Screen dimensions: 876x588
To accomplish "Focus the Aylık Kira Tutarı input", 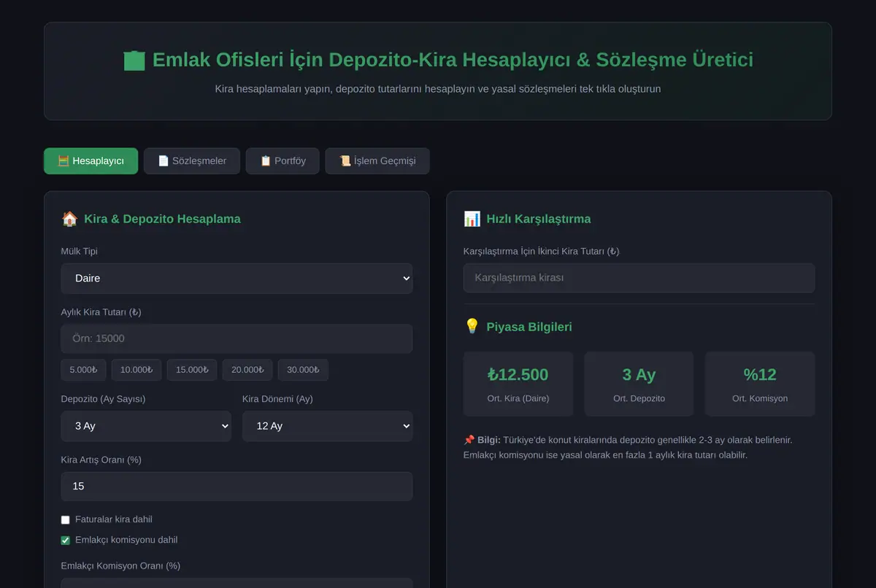I will click(x=237, y=339).
